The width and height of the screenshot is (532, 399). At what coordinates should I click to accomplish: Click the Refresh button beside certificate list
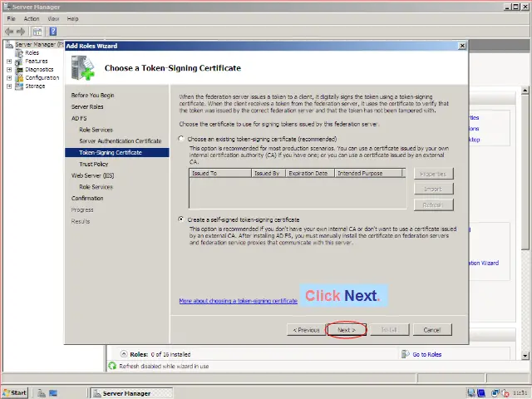pyautogui.click(x=434, y=204)
